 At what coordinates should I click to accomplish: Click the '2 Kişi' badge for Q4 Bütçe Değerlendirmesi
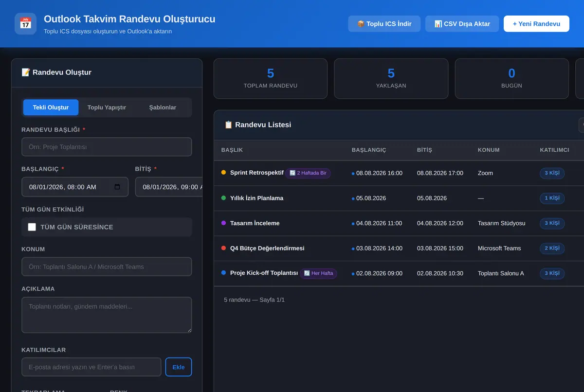click(x=552, y=248)
